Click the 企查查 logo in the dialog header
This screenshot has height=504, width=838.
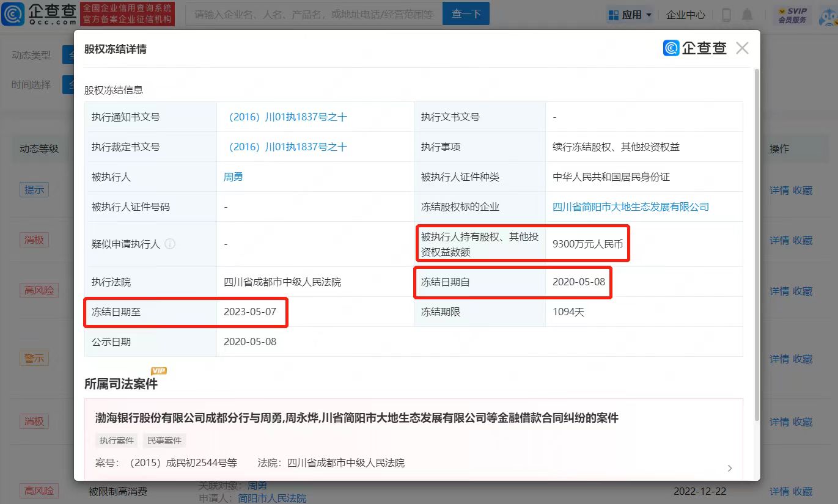[695, 48]
